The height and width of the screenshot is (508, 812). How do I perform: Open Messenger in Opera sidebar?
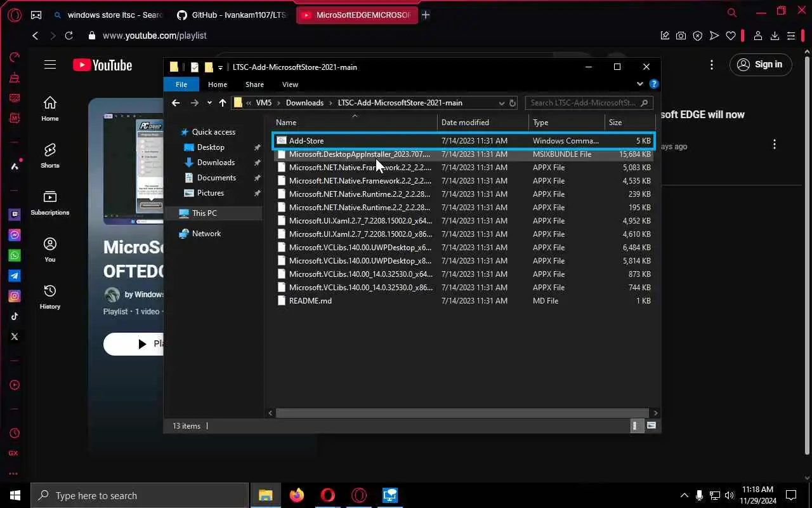point(14,235)
